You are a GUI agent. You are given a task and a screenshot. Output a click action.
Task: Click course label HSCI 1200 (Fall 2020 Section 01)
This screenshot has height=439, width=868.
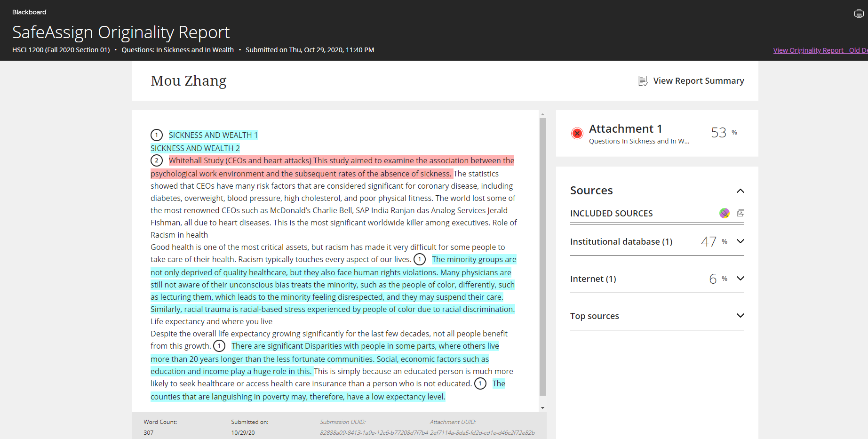tap(61, 50)
